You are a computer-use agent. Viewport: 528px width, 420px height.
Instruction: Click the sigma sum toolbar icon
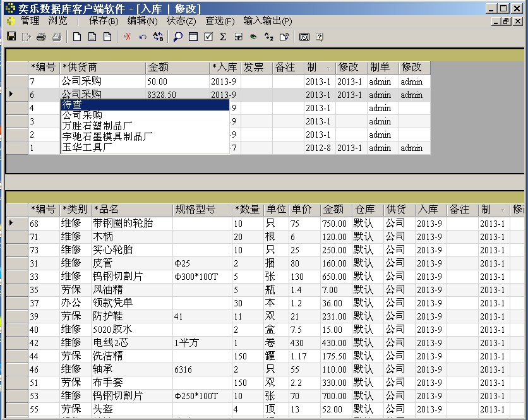223,37
